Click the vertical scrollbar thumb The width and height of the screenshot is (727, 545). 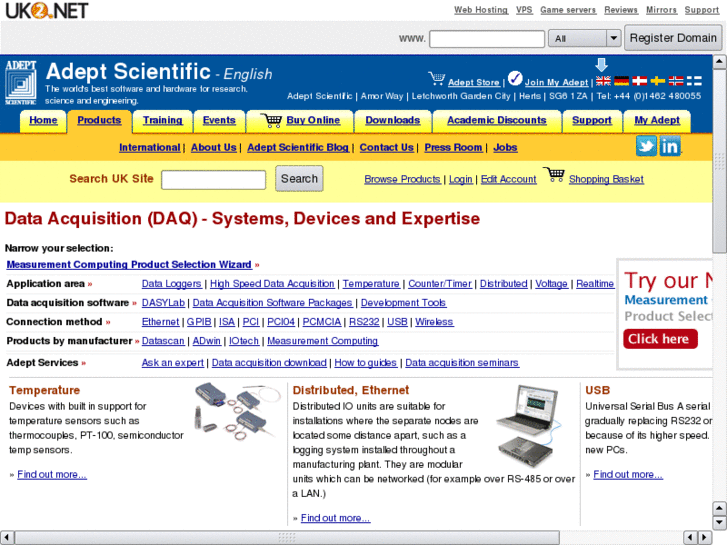[719, 160]
